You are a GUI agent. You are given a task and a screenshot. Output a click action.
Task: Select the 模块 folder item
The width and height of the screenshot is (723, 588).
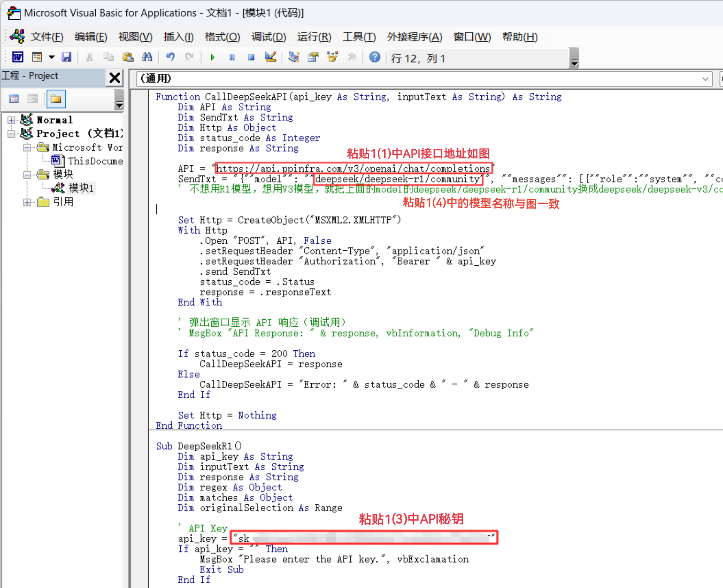point(63,174)
